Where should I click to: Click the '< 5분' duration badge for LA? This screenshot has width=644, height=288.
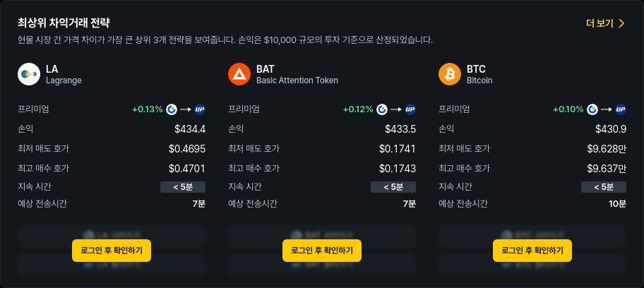click(x=183, y=187)
